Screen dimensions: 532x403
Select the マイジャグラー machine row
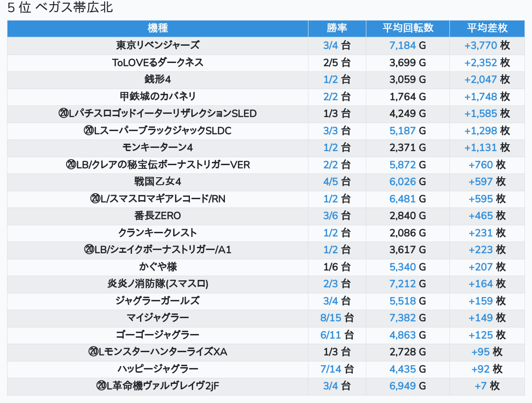click(x=158, y=318)
